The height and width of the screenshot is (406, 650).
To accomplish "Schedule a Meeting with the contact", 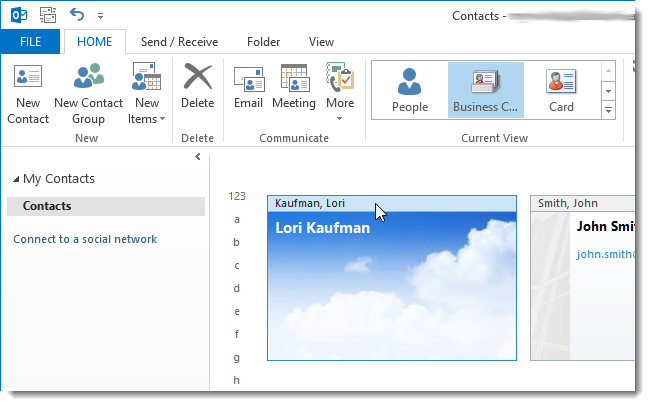I will 294,86.
